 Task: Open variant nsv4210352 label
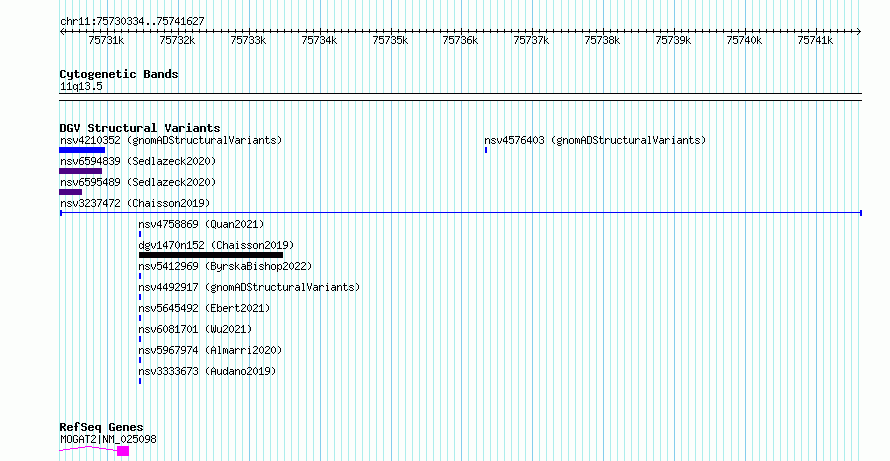(171, 140)
